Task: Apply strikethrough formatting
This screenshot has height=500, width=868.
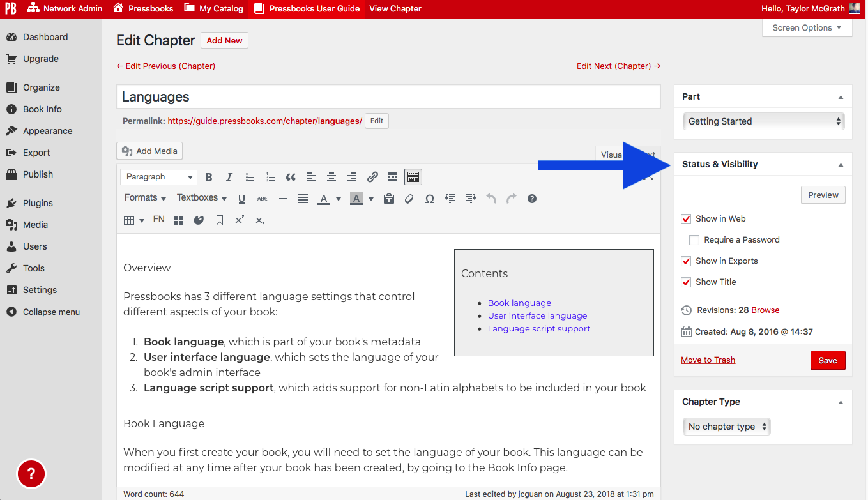Action: point(262,199)
